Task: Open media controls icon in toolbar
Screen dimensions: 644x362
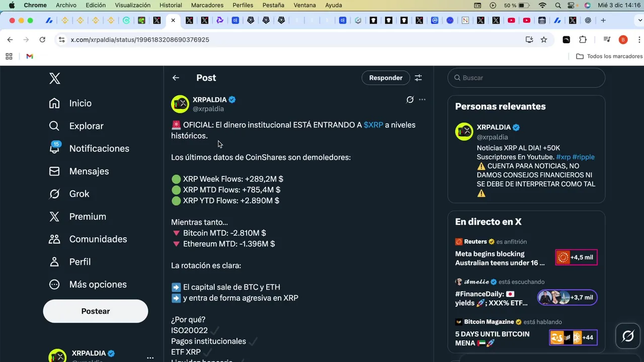Action: click(607, 40)
